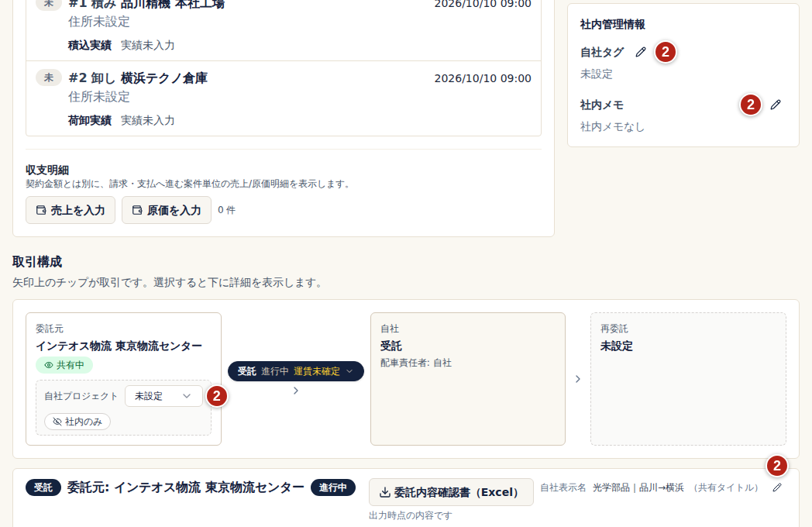Click 社内メモなし text

[x=612, y=127]
